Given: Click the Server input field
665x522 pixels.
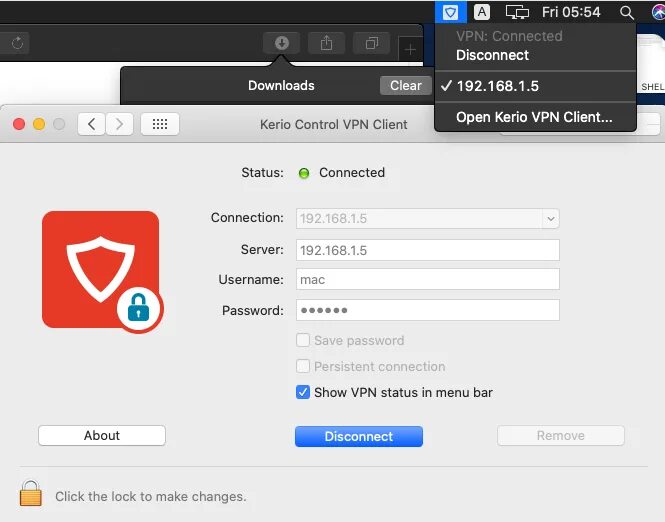Looking at the screenshot, I should [x=428, y=250].
